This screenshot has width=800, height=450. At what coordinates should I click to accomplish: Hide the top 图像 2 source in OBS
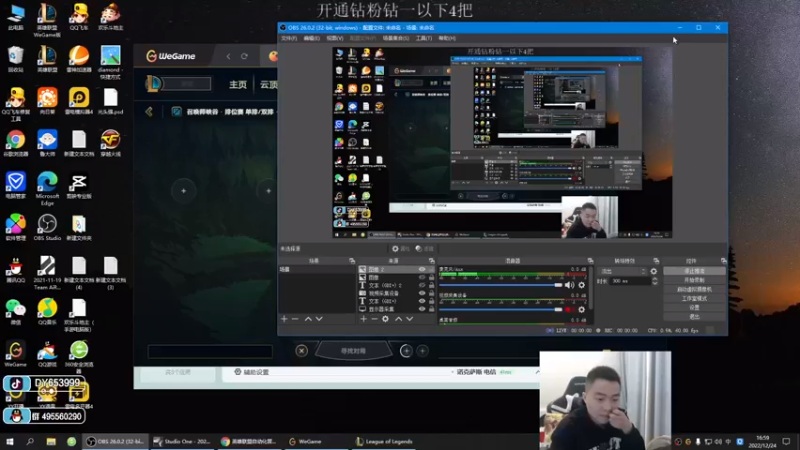click(x=422, y=269)
